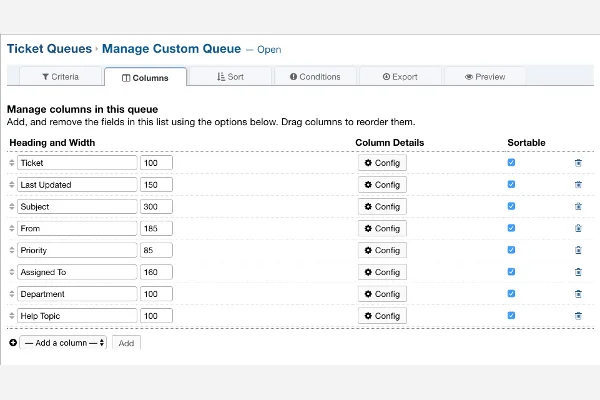Open Config for the Ticket column
The width and height of the screenshot is (600, 400).
click(x=382, y=163)
